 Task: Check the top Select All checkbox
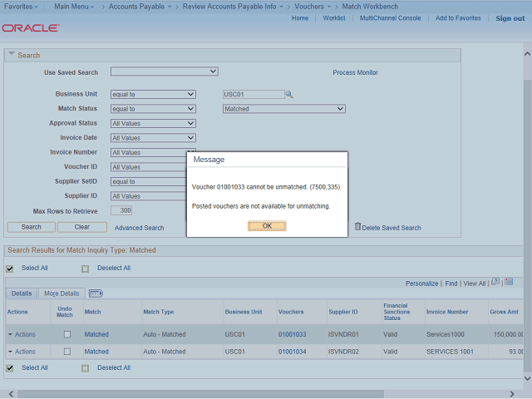point(10,269)
